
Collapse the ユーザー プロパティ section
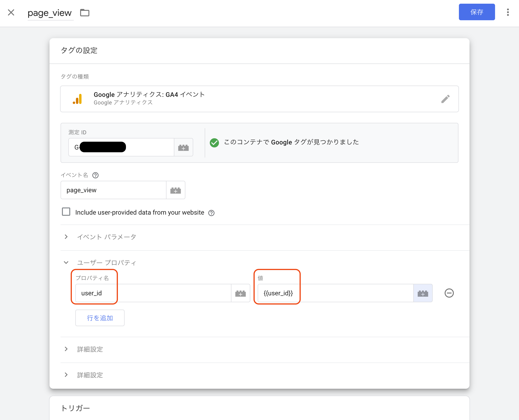(x=66, y=262)
